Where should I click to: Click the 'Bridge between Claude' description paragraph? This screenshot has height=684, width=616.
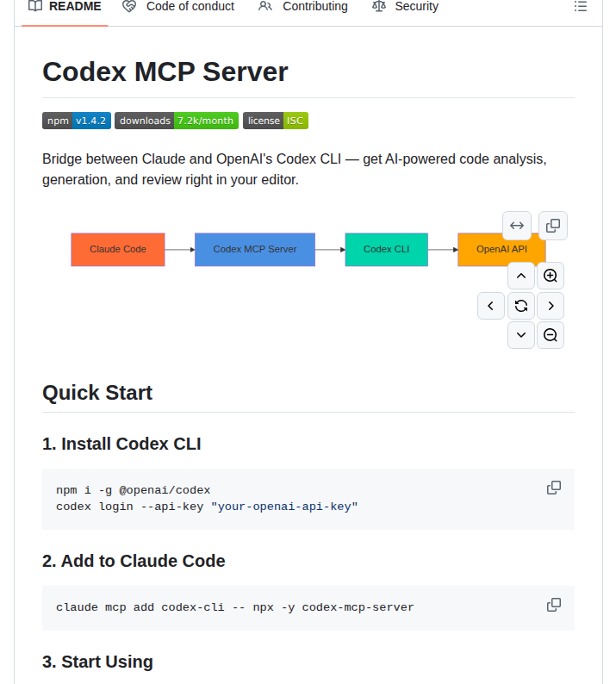click(295, 169)
